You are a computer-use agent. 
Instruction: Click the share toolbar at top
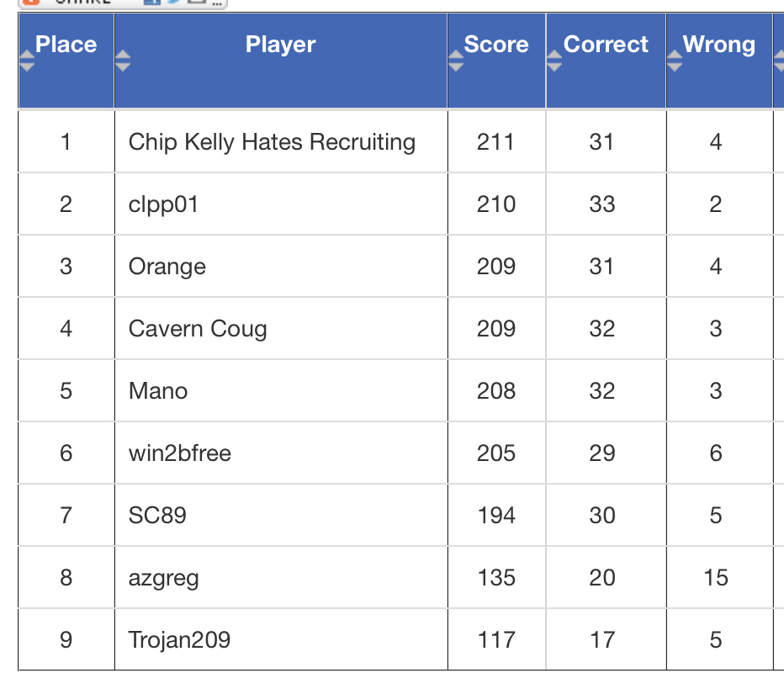point(123,3)
